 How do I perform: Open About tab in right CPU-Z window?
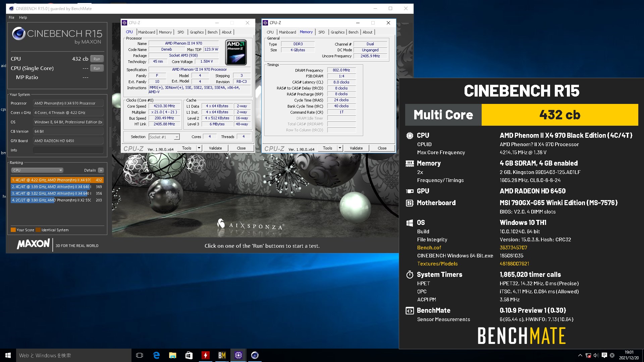368,32
